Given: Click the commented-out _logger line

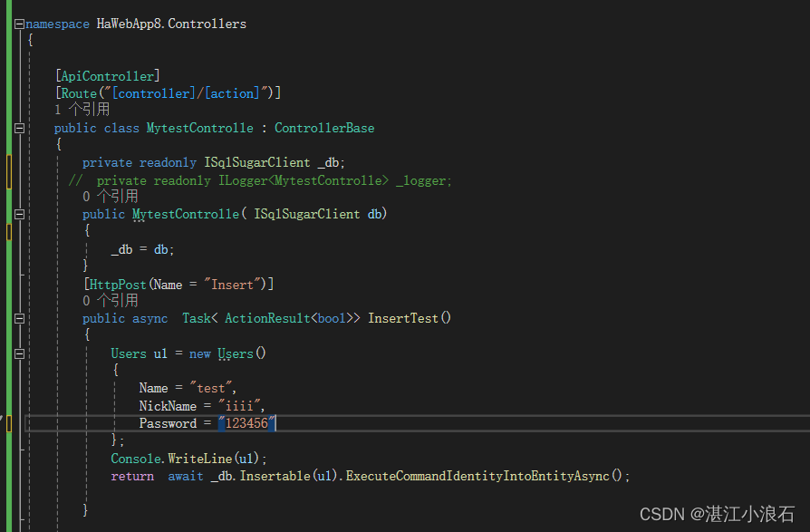Looking at the screenshot, I should 260,180.
